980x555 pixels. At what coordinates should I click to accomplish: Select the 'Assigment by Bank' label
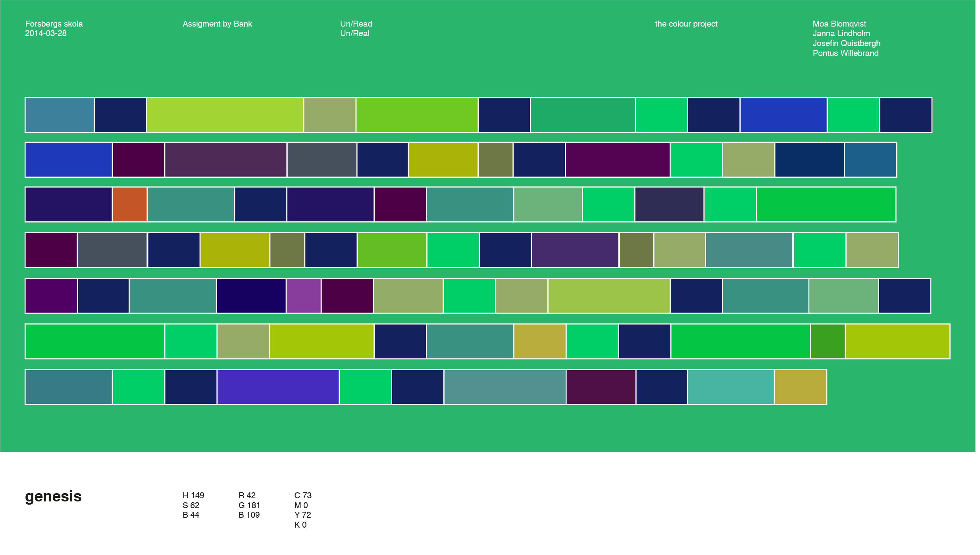[217, 24]
